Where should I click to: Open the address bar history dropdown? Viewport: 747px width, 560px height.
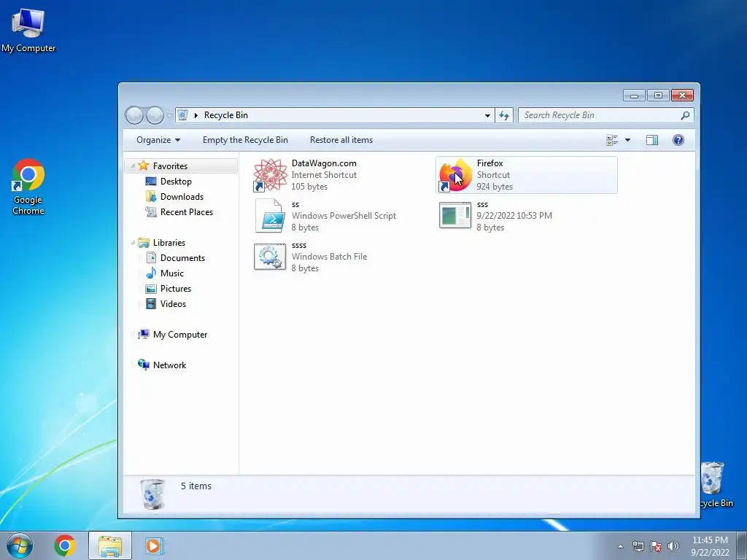click(x=487, y=115)
